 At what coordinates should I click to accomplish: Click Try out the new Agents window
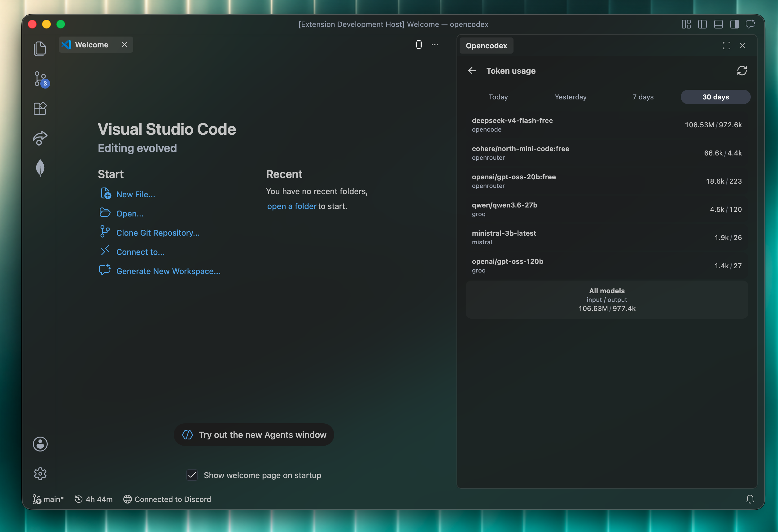pyautogui.click(x=254, y=434)
